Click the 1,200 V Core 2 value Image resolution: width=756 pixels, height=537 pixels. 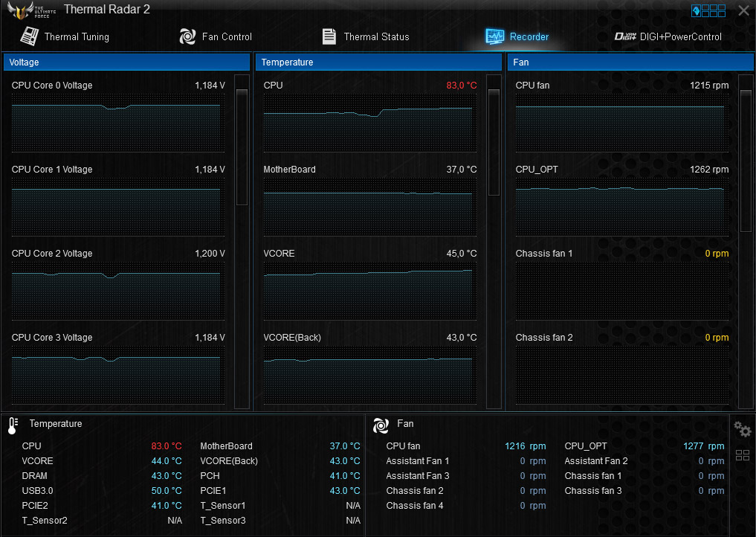(x=210, y=254)
